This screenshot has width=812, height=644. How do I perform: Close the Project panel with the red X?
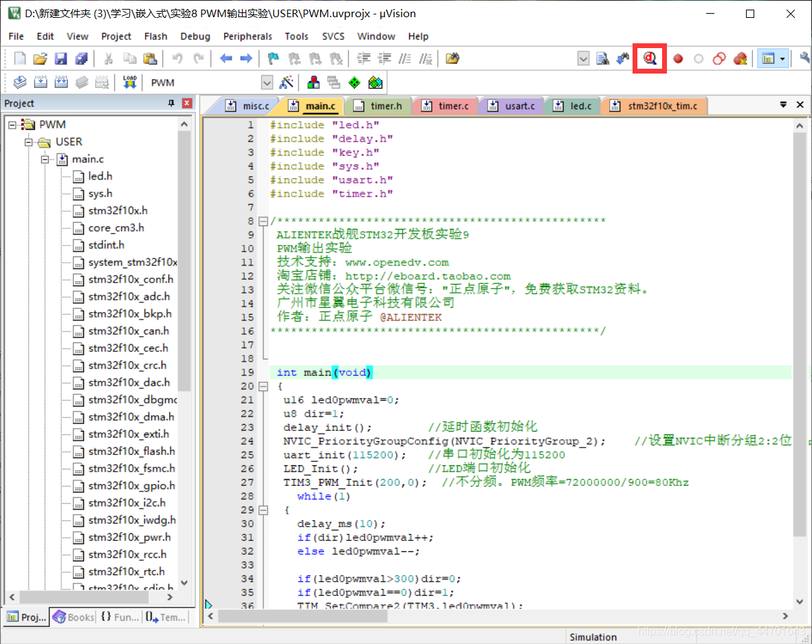[x=188, y=103]
